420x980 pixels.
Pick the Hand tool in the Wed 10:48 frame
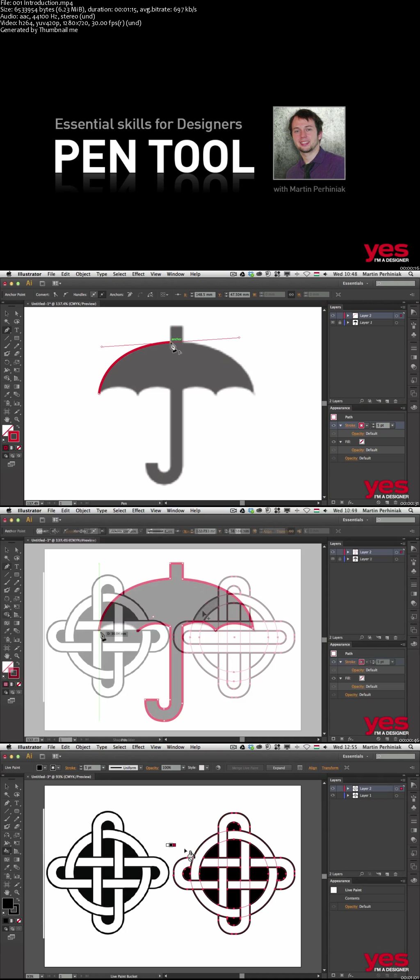7,419
